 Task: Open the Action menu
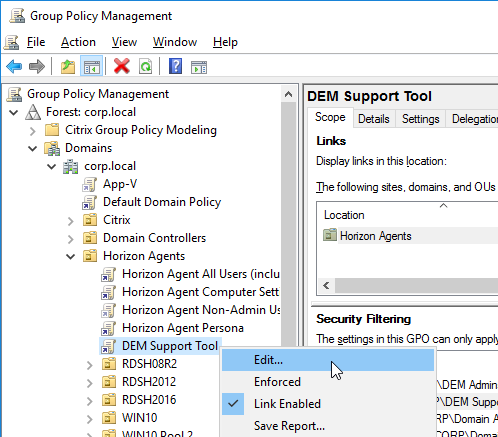point(78,42)
